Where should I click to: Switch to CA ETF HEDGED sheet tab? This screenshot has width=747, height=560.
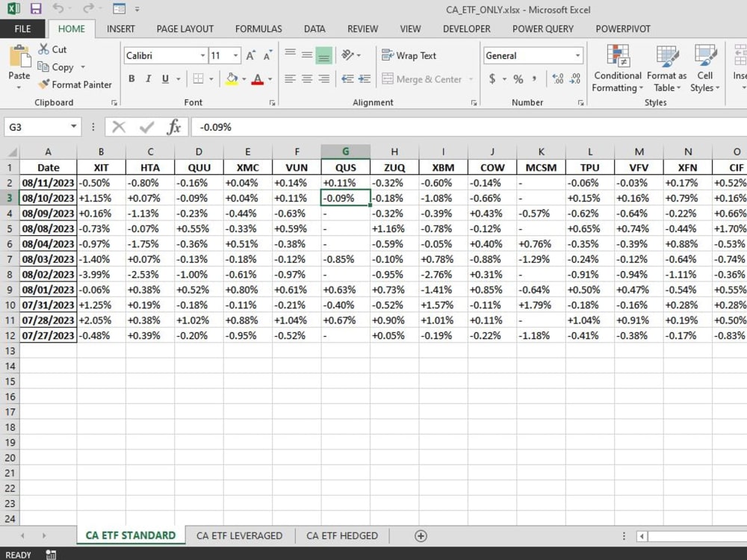[x=342, y=535]
